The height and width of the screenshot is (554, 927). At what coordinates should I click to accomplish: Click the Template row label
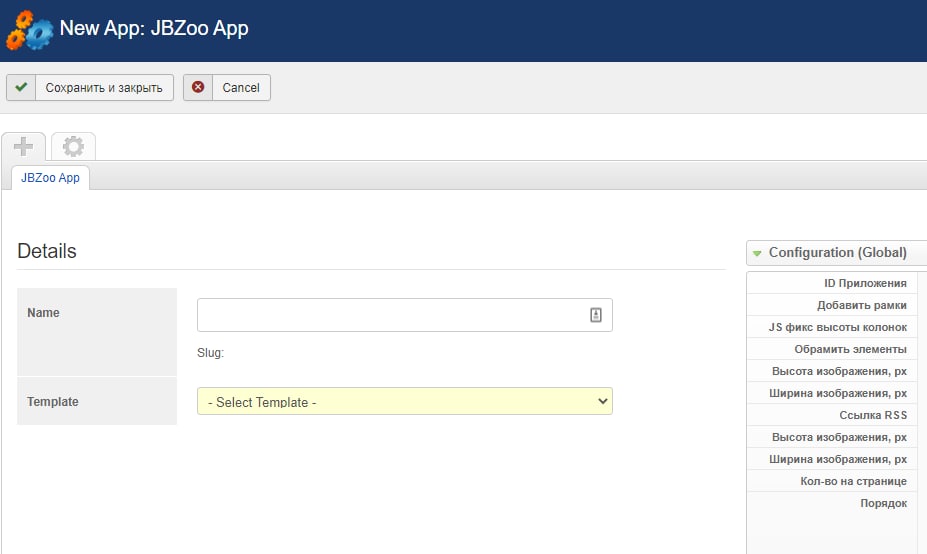click(53, 401)
